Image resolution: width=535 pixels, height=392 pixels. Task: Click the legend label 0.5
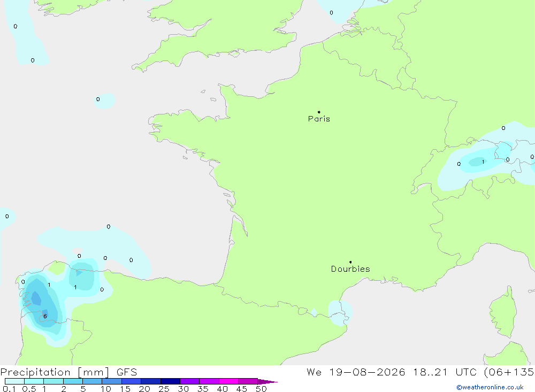(29, 389)
